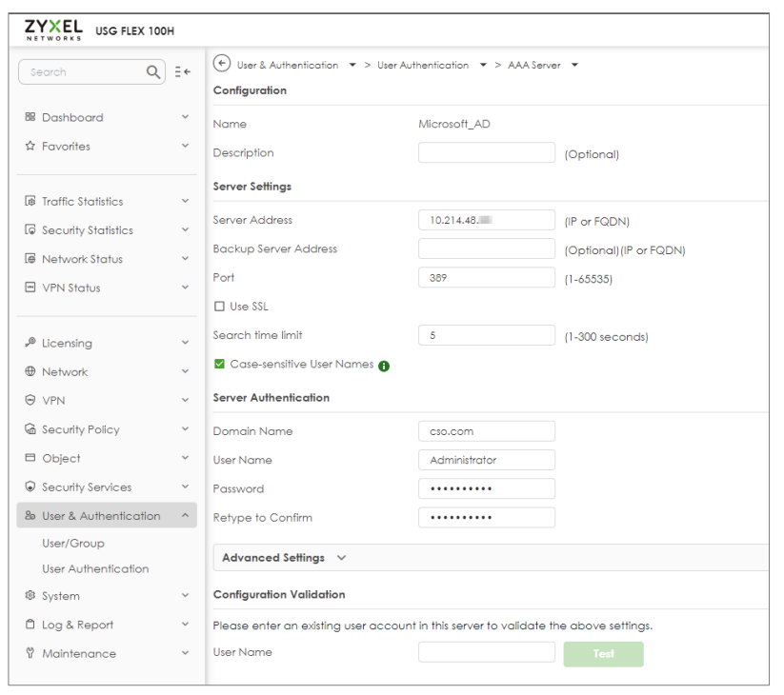Open the User/Group submenu item
784x695 pixels.
click(x=73, y=543)
